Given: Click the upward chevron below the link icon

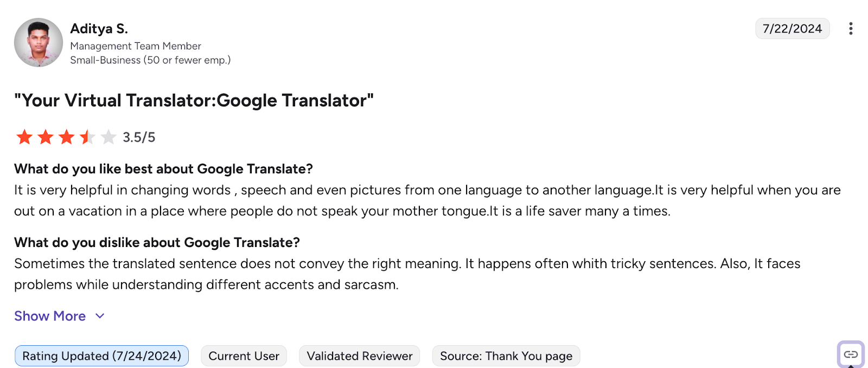Looking at the screenshot, I should click(x=851, y=366).
